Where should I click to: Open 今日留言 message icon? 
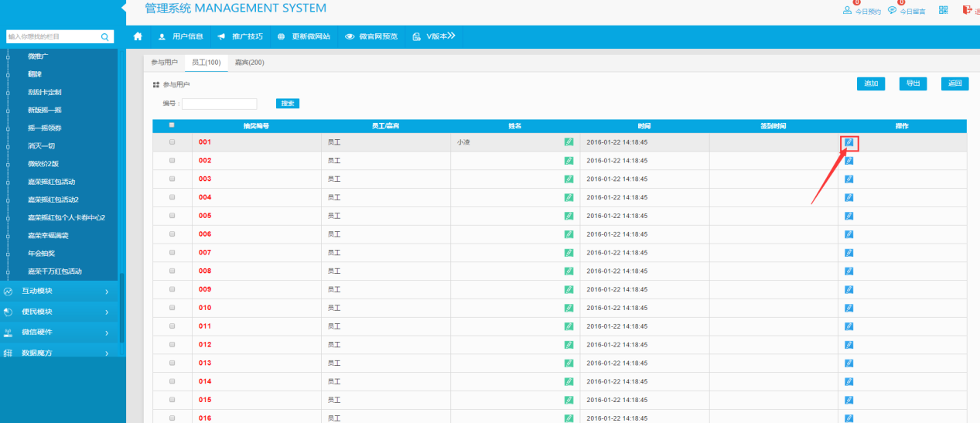pos(893,11)
